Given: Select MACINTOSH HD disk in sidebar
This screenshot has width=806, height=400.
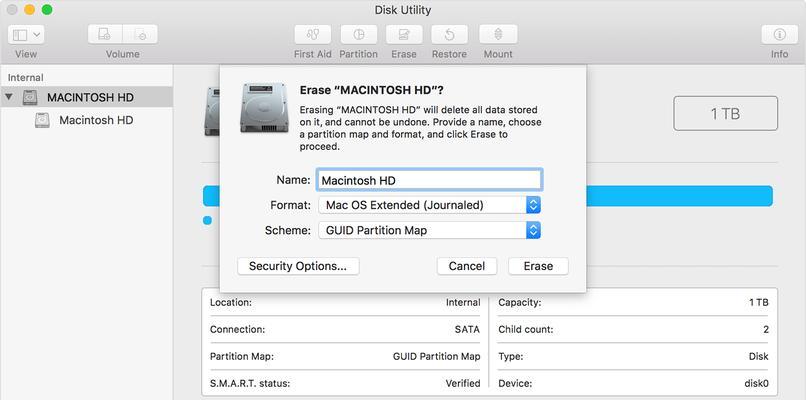Looking at the screenshot, I should pos(86,97).
